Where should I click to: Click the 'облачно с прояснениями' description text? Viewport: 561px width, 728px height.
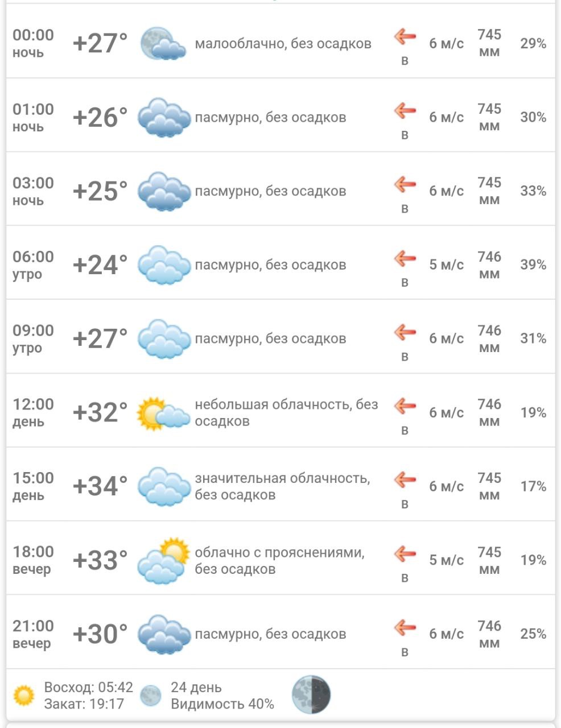279,552
